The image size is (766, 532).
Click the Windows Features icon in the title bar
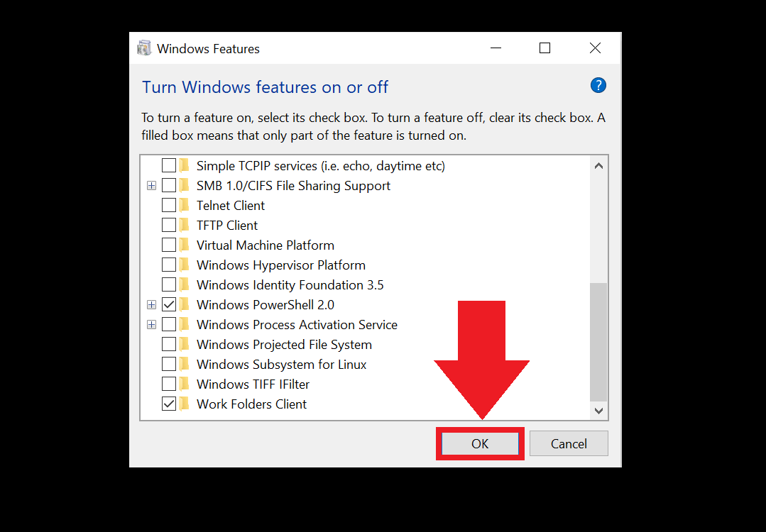(144, 48)
